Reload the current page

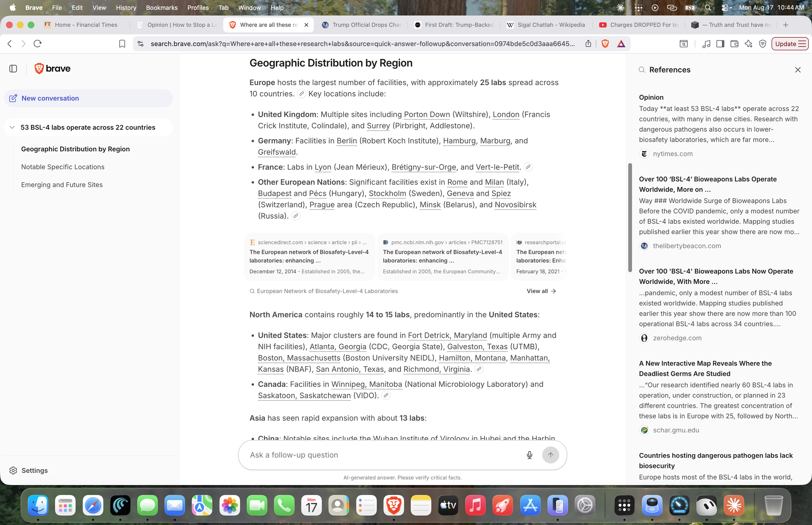37,44
